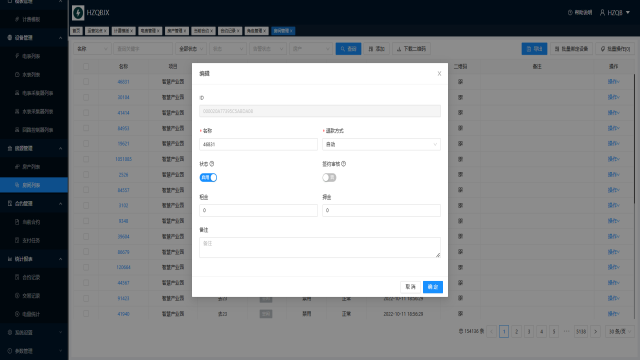Click the 合约记录 sidebar icon
Image resolution: width=640 pixels, height=360 pixels.
[17, 277]
